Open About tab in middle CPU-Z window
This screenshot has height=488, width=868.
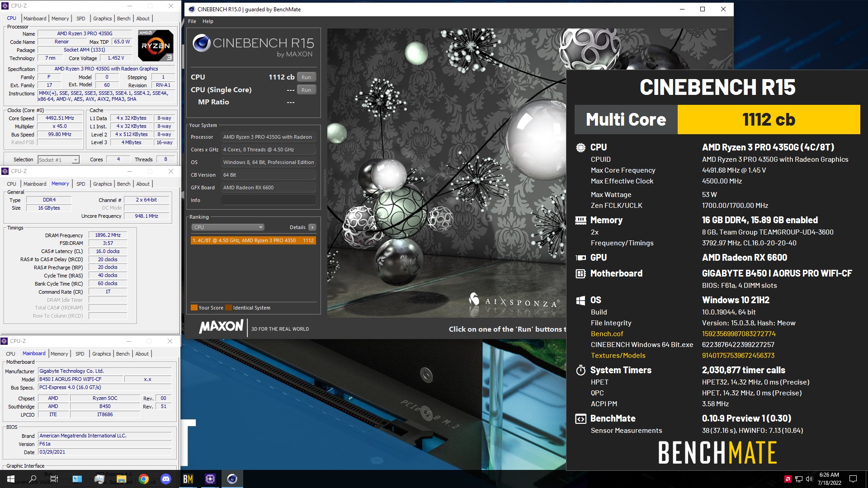pos(143,184)
